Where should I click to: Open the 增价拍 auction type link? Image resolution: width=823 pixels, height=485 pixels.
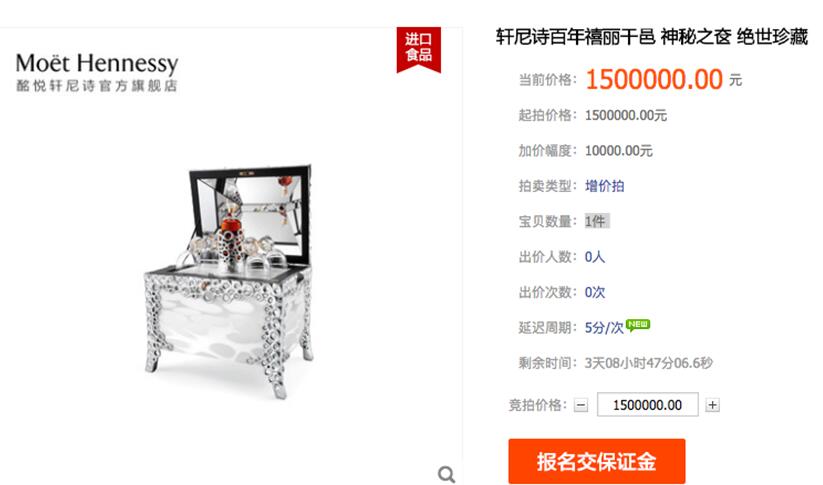(x=605, y=186)
